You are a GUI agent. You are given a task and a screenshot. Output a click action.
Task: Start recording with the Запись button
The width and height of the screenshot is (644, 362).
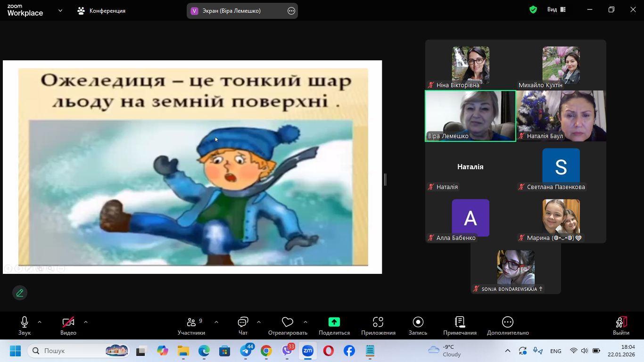418,326
